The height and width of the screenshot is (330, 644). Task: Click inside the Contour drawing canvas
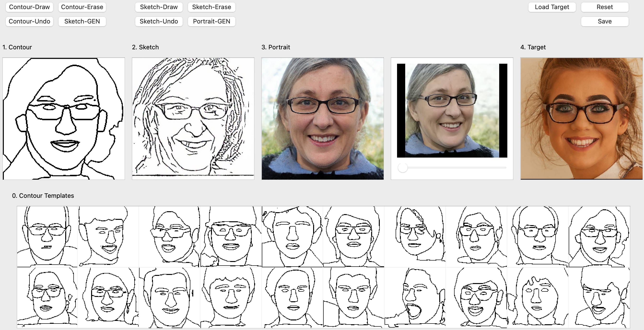click(64, 119)
